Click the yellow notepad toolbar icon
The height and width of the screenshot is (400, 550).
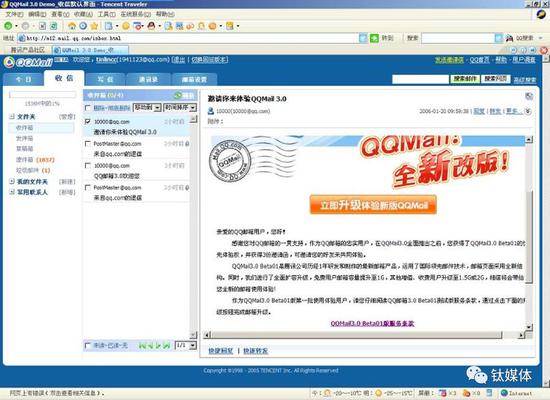pos(230,26)
